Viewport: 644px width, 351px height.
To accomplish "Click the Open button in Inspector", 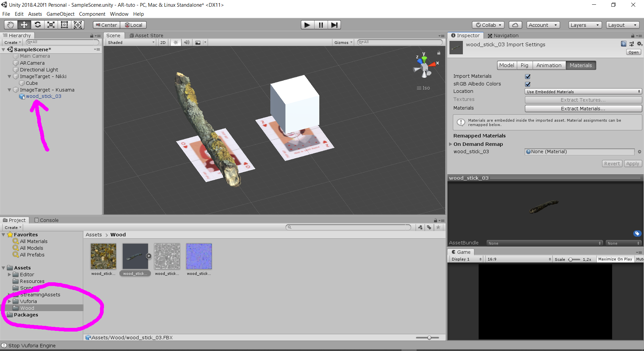I will (x=633, y=52).
